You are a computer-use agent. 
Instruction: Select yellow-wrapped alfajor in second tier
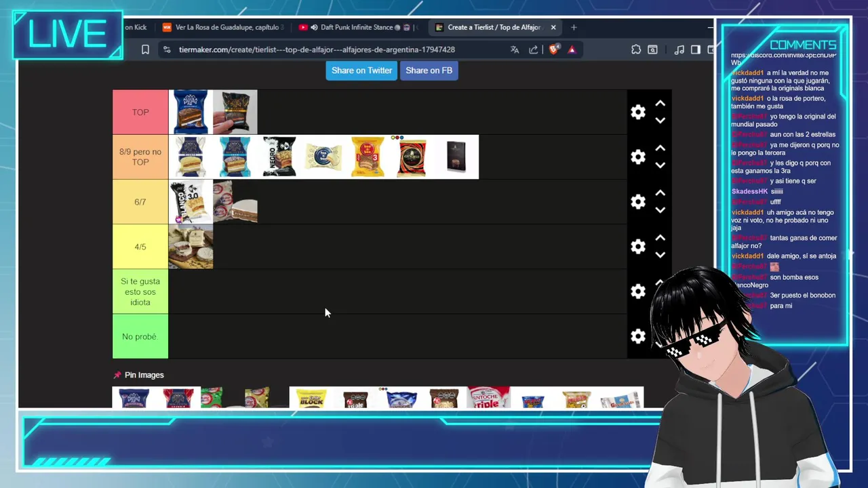tap(368, 157)
